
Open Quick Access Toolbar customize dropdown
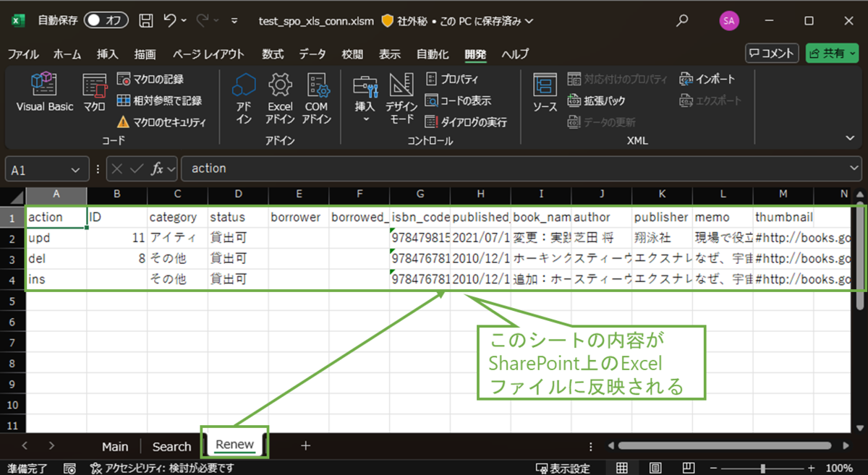click(234, 21)
